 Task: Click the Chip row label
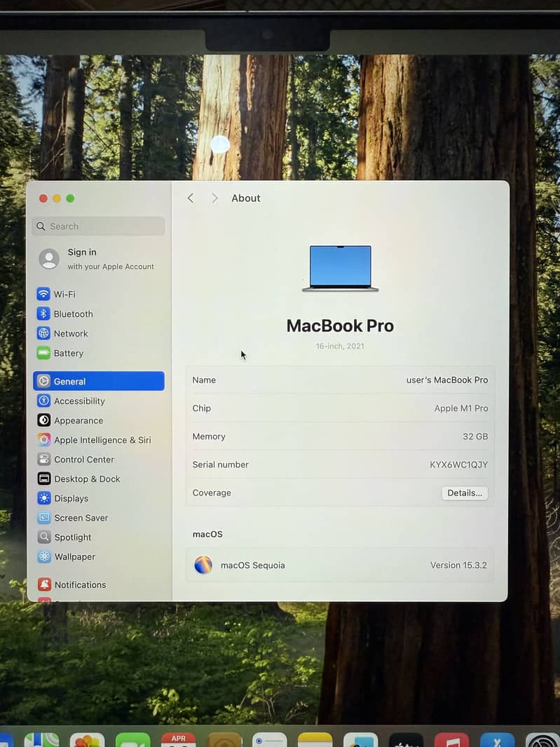click(202, 409)
